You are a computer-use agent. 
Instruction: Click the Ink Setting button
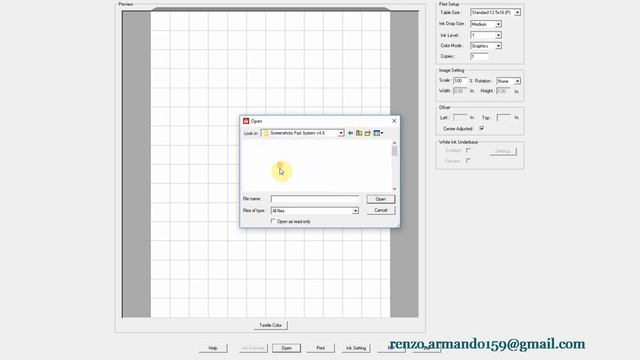[356, 348]
